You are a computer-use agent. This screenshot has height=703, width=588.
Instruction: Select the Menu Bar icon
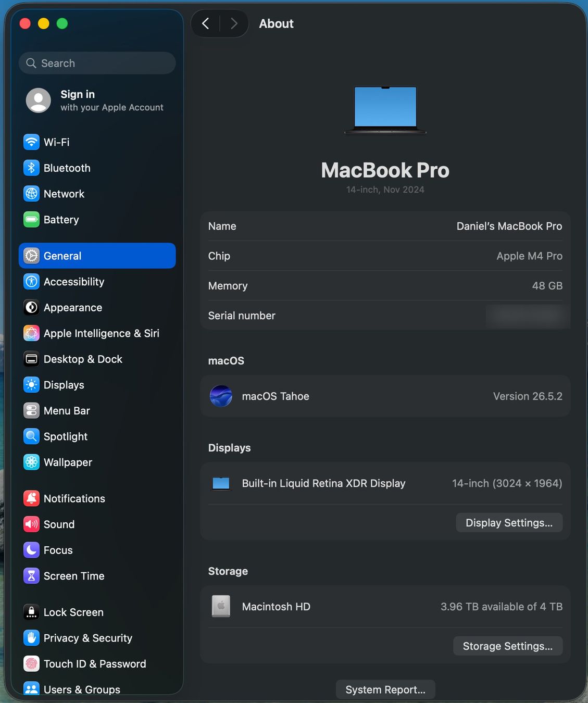(31, 410)
